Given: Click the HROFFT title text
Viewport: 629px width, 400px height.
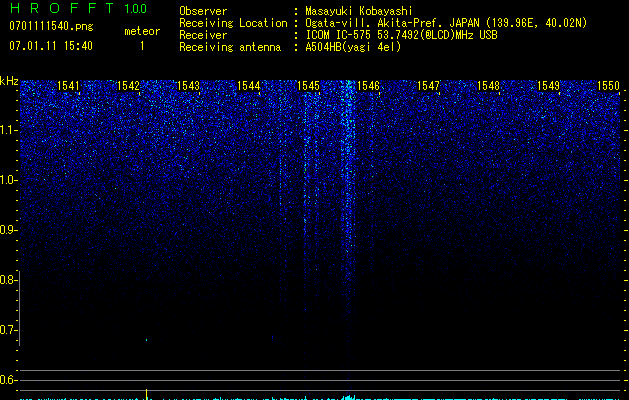Looking at the screenshot, I should [x=62, y=8].
